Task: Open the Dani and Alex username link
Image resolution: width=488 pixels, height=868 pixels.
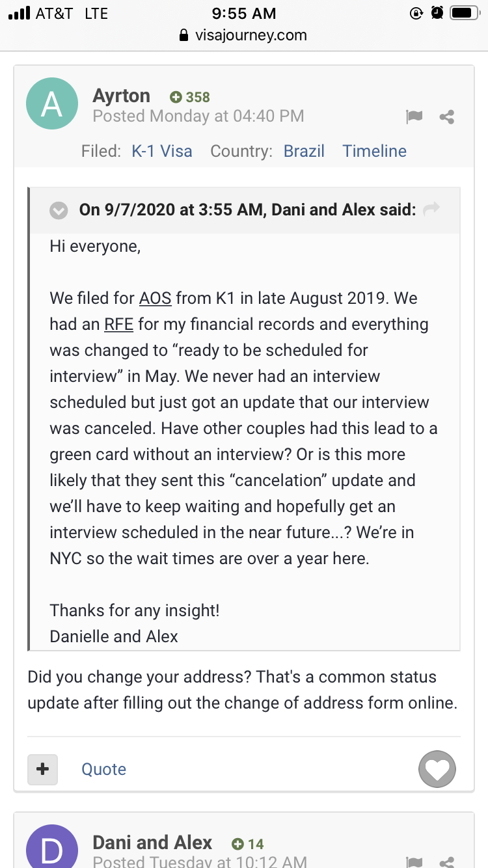Action: 152,843
